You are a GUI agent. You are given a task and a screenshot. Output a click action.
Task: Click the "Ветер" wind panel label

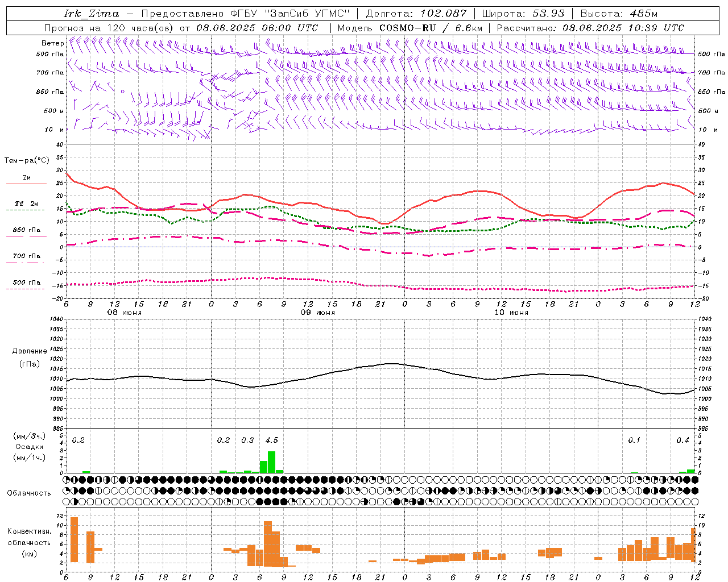[x=53, y=43]
